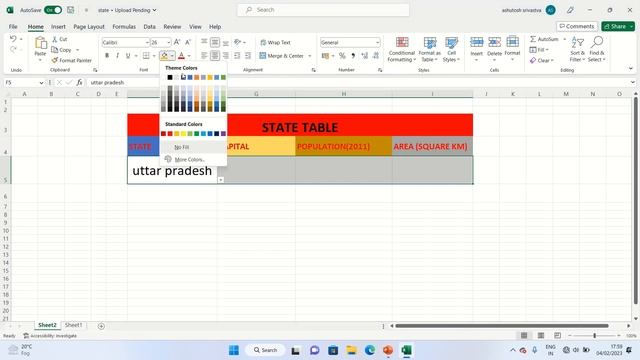This screenshot has height=360, width=640.
Task: Pick the purple standard color swatch
Action: coord(223,133)
